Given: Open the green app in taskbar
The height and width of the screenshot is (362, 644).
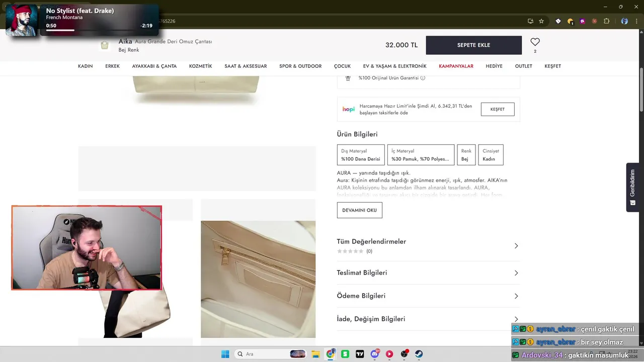Looking at the screenshot, I should tap(345, 354).
